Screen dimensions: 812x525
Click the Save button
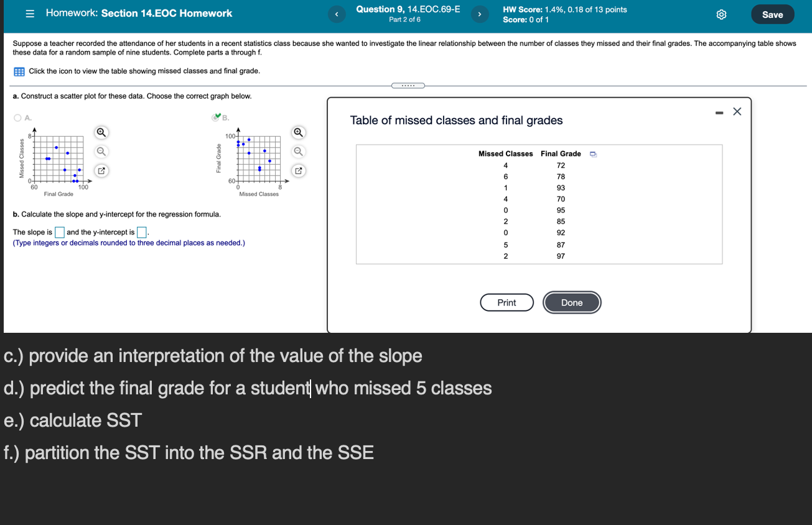click(x=772, y=14)
